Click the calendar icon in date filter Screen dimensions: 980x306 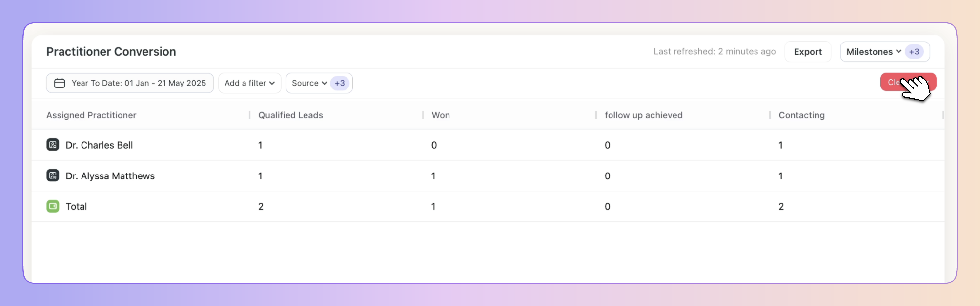[x=60, y=83]
